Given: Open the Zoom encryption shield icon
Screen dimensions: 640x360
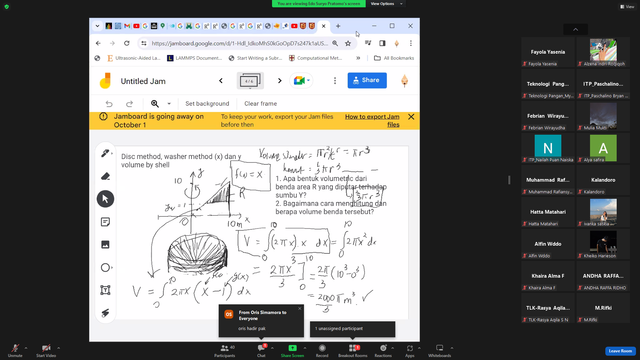Looking at the screenshot, I should [x=7, y=7].
